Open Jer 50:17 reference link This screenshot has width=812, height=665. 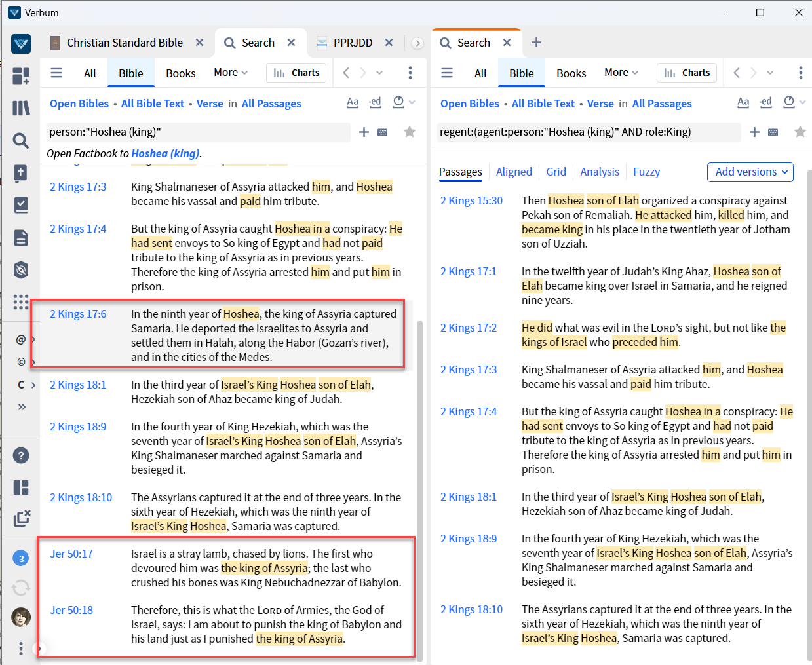click(71, 554)
